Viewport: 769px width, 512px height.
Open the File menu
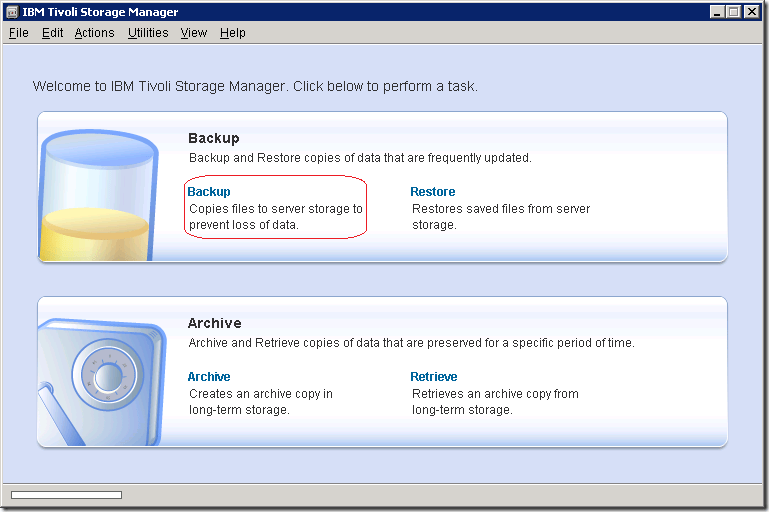click(x=18, y=33)
